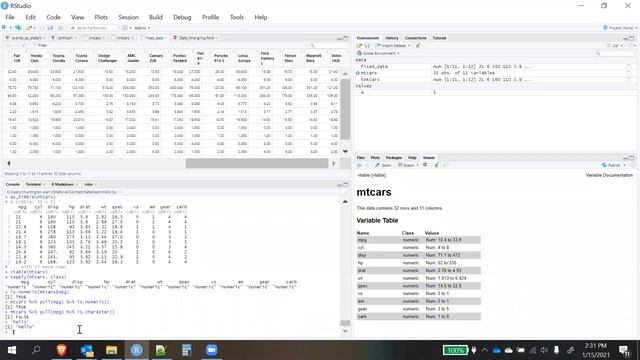Open the Project (None) dropdown

pyautogui.click(x=620, y=28)
